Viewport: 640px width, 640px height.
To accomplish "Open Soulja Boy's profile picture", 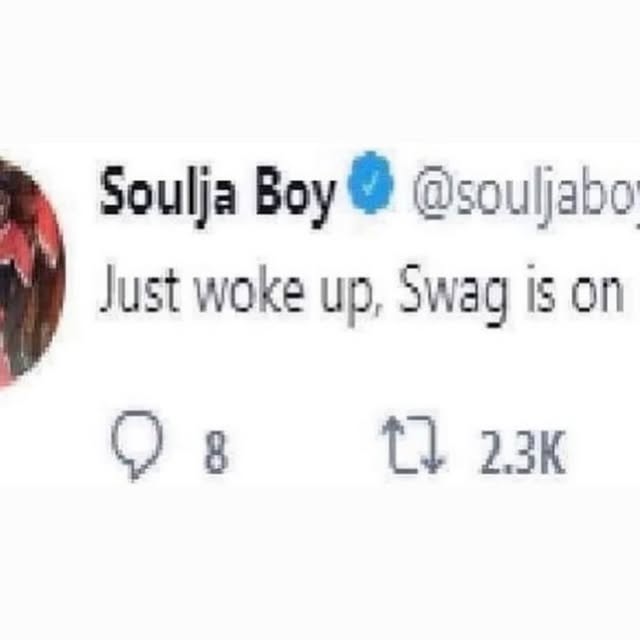I will point(31,271).
